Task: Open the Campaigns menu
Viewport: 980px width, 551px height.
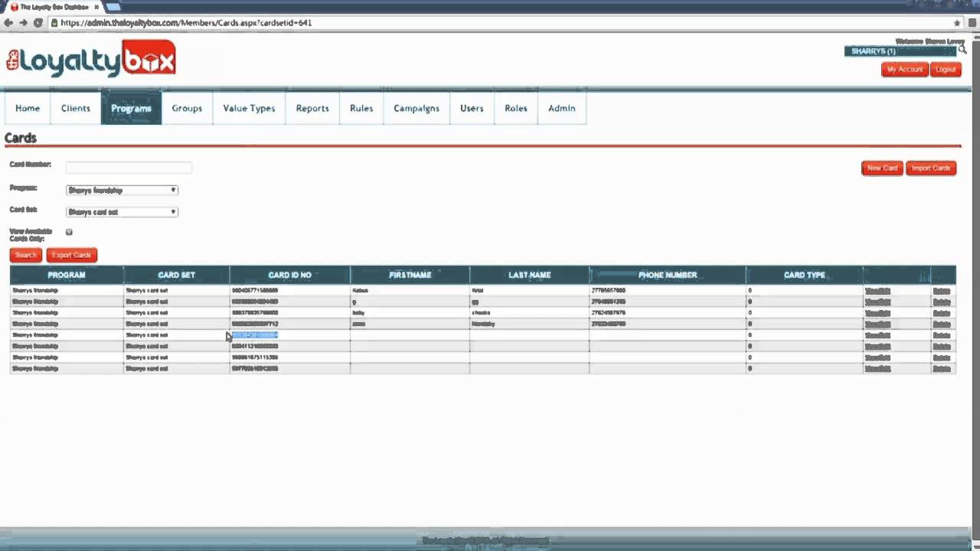Action: (x=416, y=108)
